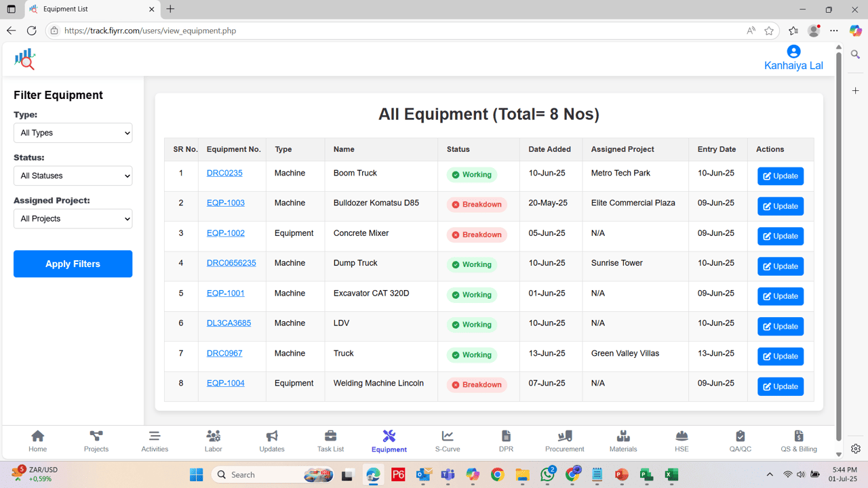Open the Assigned Project dropdown

click(x=73, y=218)
